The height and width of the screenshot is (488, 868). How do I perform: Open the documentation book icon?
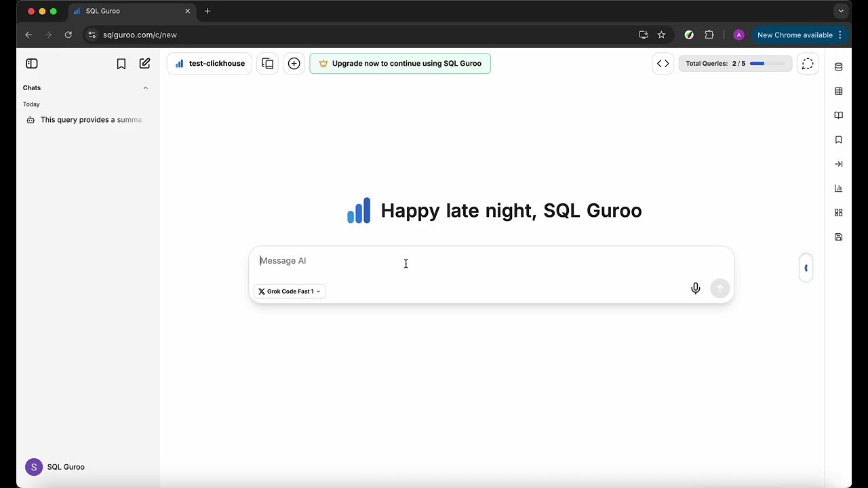[x=838, y=115]
